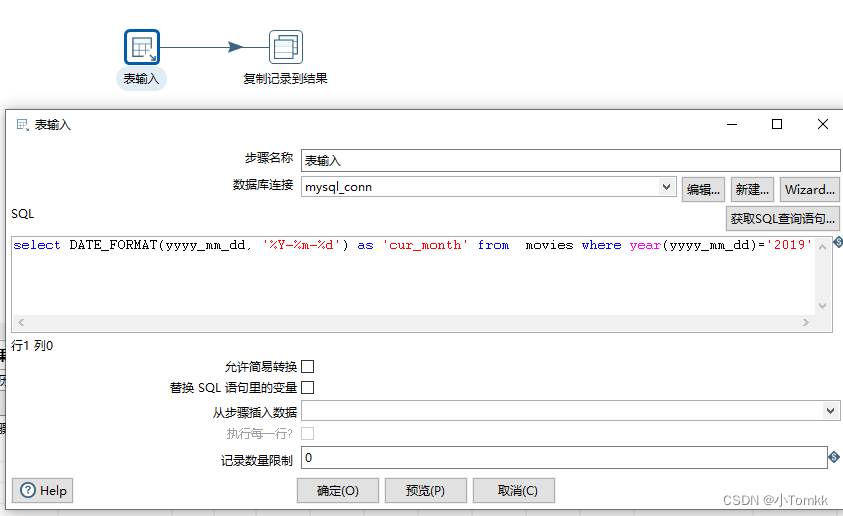This screenshot has width=843, height=516.
Task: Click into the 记录数量限制 input field
Action: [564, 457]
